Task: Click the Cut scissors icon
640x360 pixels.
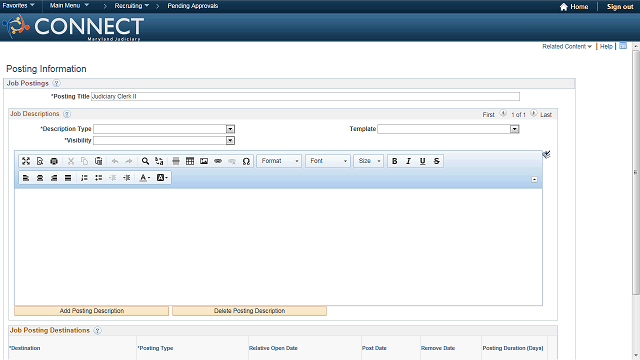Action: [x=71, y=161]
